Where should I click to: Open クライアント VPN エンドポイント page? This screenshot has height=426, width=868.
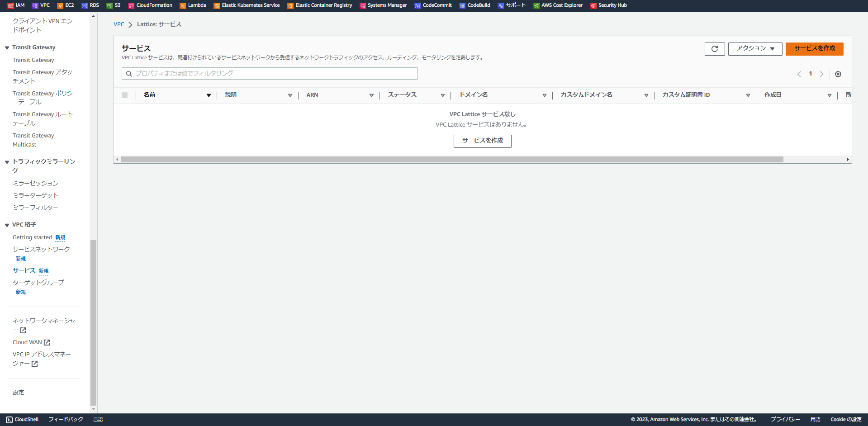pyautogui.click(x=43, y=25)
